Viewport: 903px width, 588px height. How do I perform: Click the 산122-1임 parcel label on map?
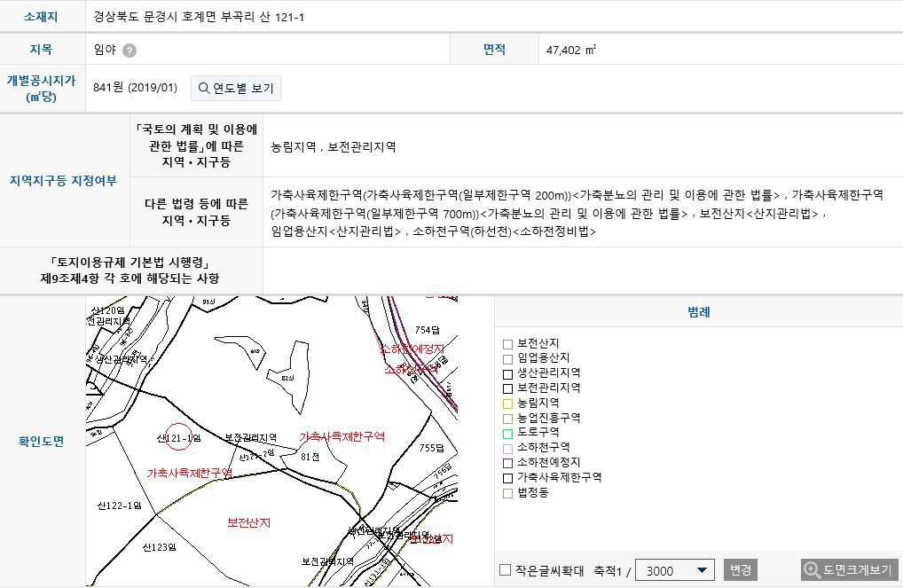click(x=119, y=506)
